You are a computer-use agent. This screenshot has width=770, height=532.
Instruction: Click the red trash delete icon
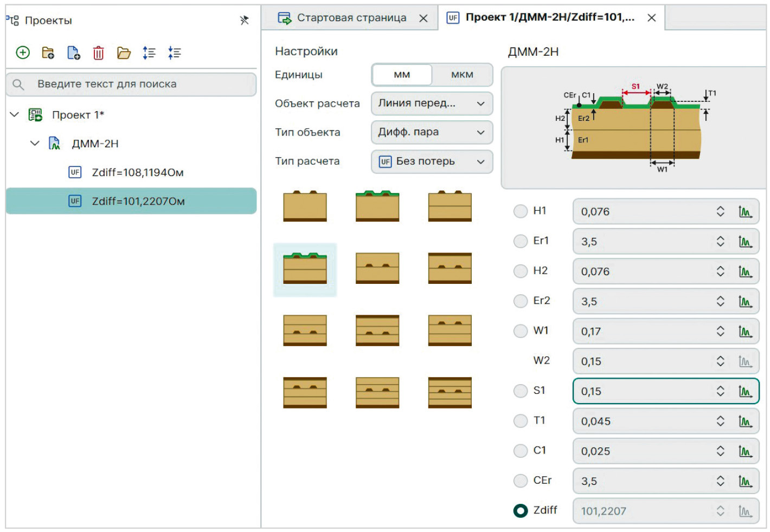point(98,53)
